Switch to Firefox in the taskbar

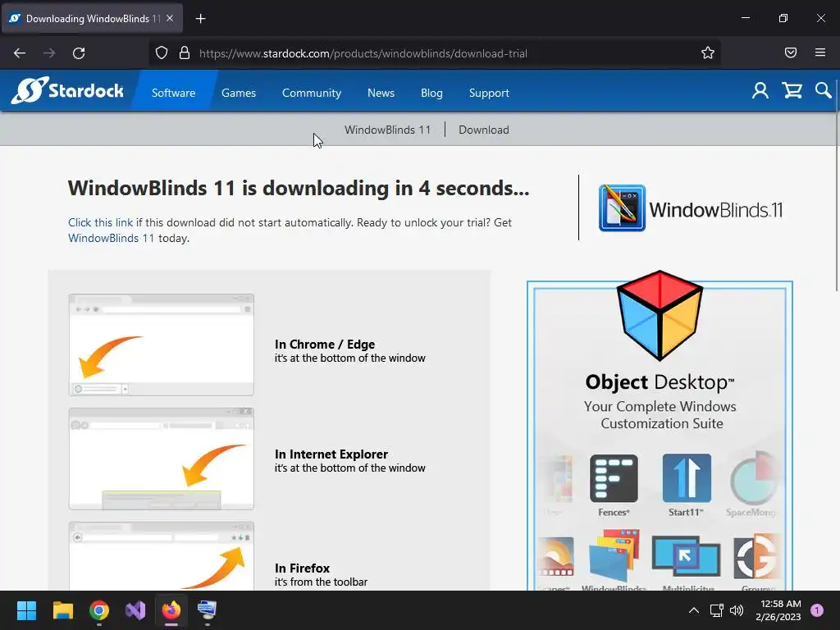(171, 610)
